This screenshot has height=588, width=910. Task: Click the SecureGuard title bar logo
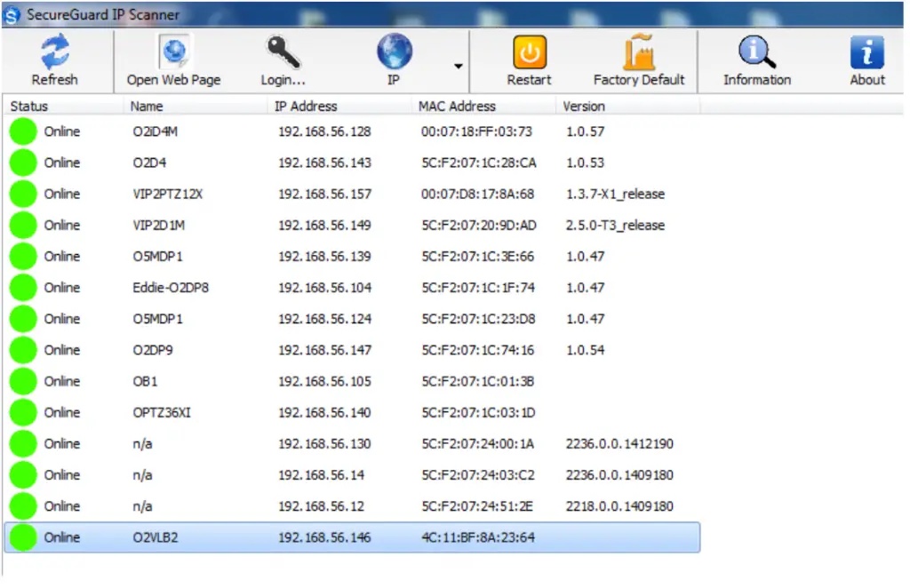coord(12,15)
